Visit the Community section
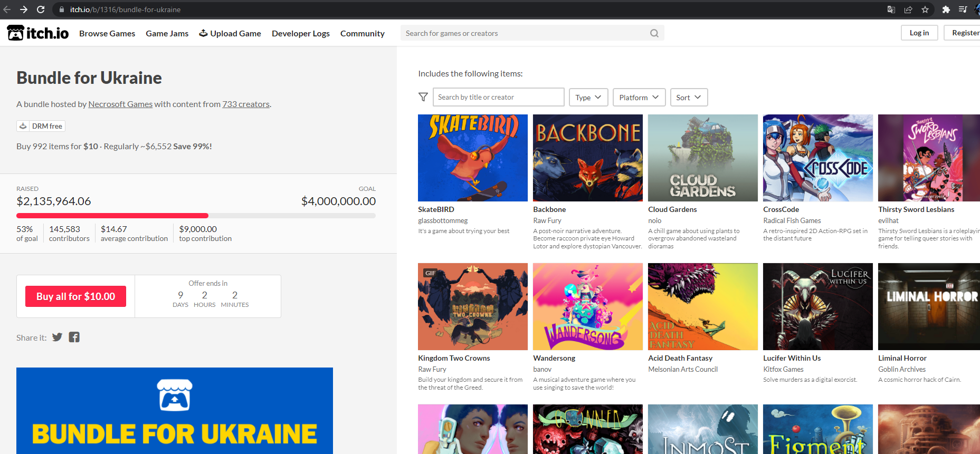The image size is (980, 454). (363, 33)
